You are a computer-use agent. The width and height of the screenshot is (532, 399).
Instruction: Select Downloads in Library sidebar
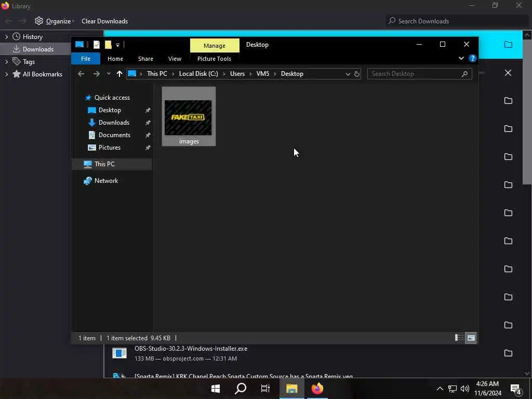(x=37, y=49)
